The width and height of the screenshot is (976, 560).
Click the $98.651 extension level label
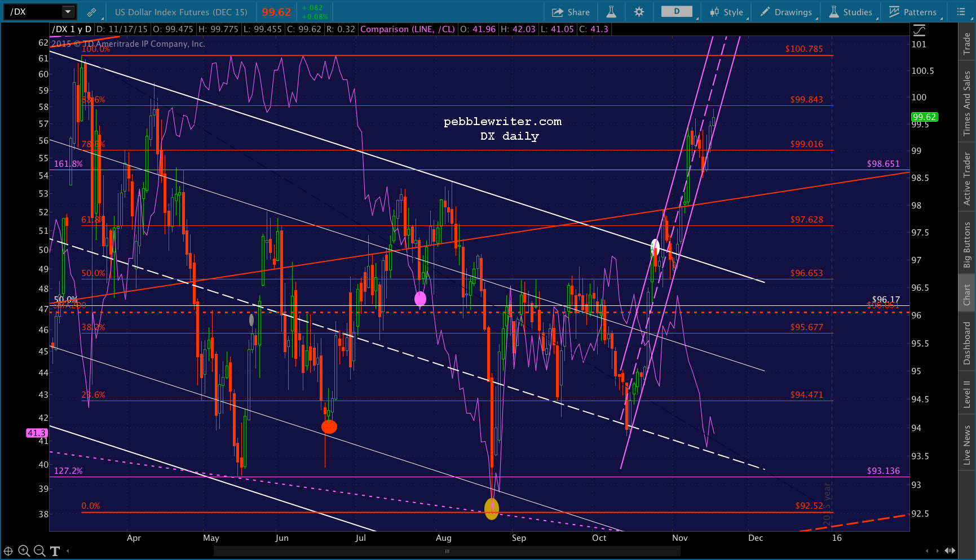pos(883,164)
